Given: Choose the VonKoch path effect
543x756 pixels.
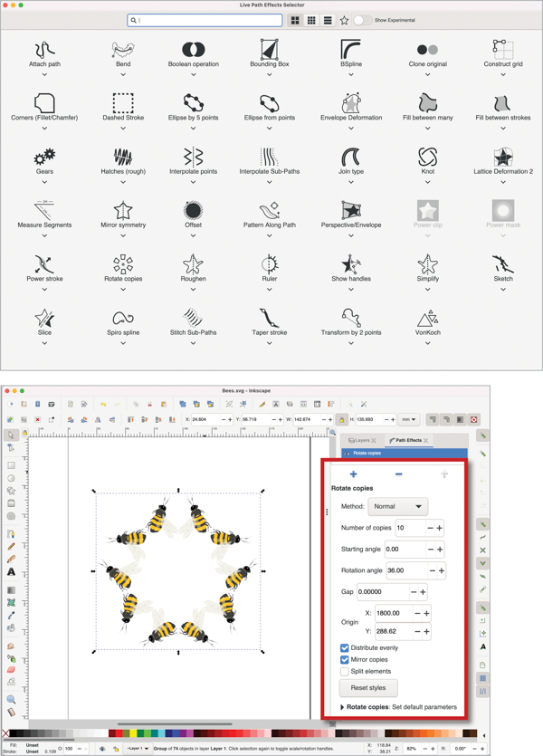Looking at the screenshot, I should click(427, 322).
